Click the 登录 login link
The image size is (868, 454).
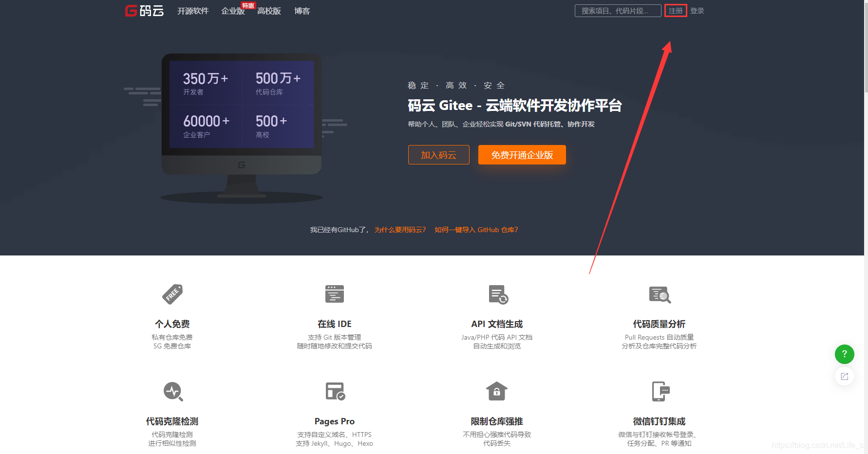697,11
